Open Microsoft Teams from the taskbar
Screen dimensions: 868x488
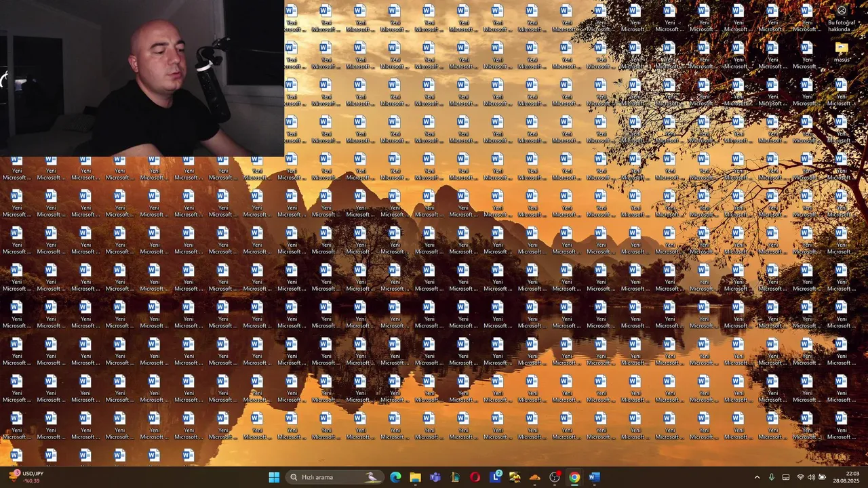(435, 477)
